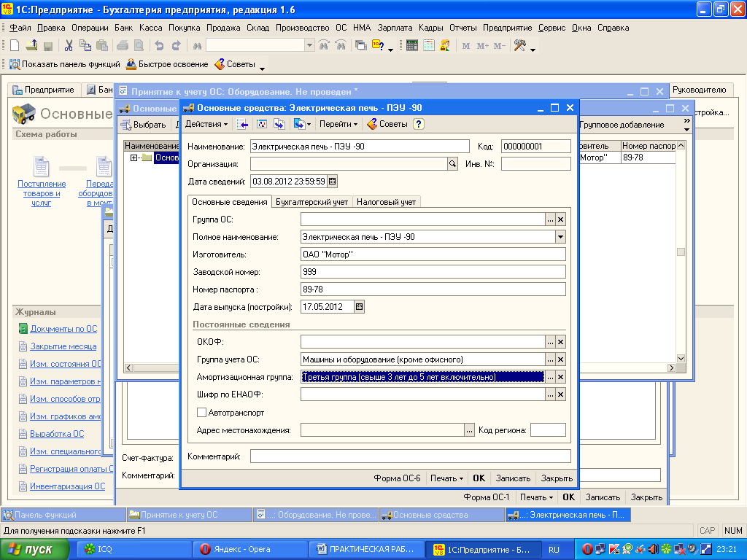
Task: Click the 1C help question icon
Action: coord(379,46)
